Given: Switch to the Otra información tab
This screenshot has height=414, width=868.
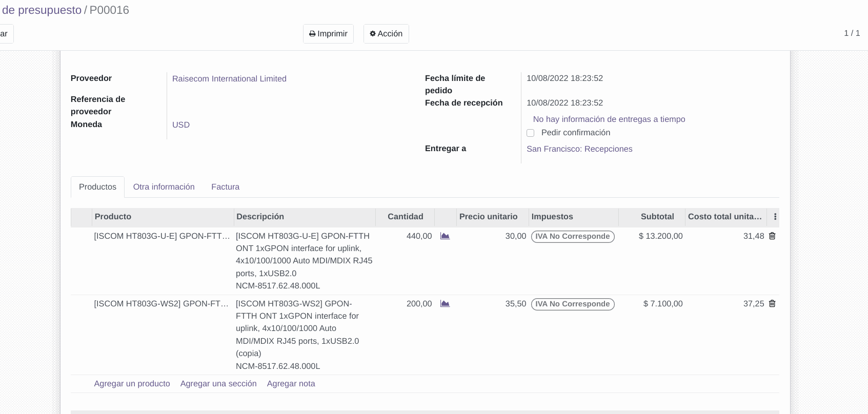Looking at the screenshot, I should (x=164, y=187).
